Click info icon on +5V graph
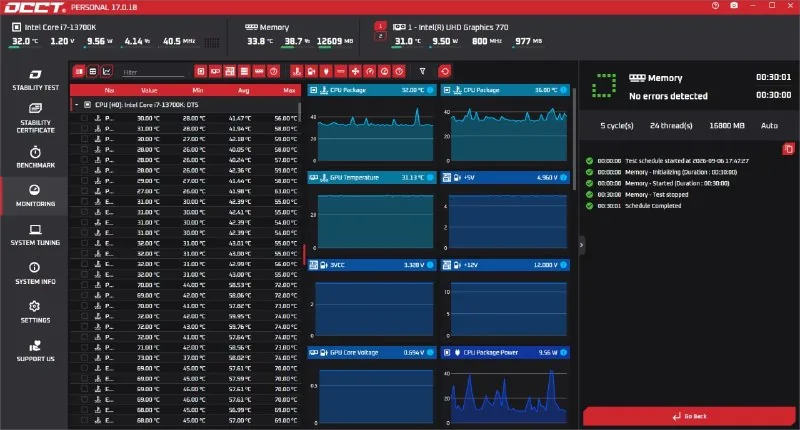This screenshot has height=430, width=800. [x=563, y=178]
